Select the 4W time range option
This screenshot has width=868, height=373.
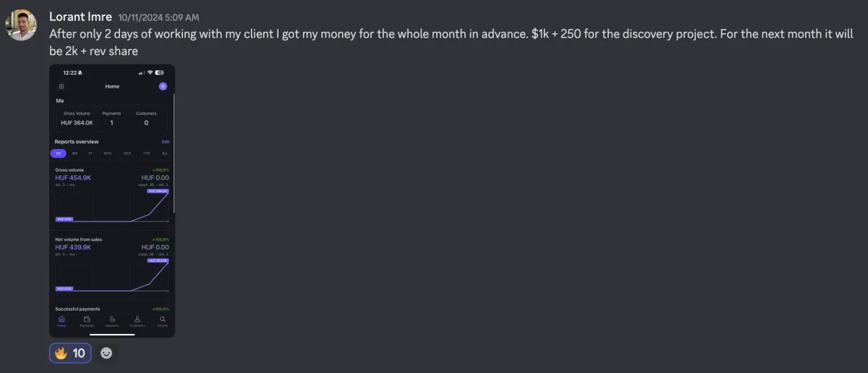coord(75,154)
